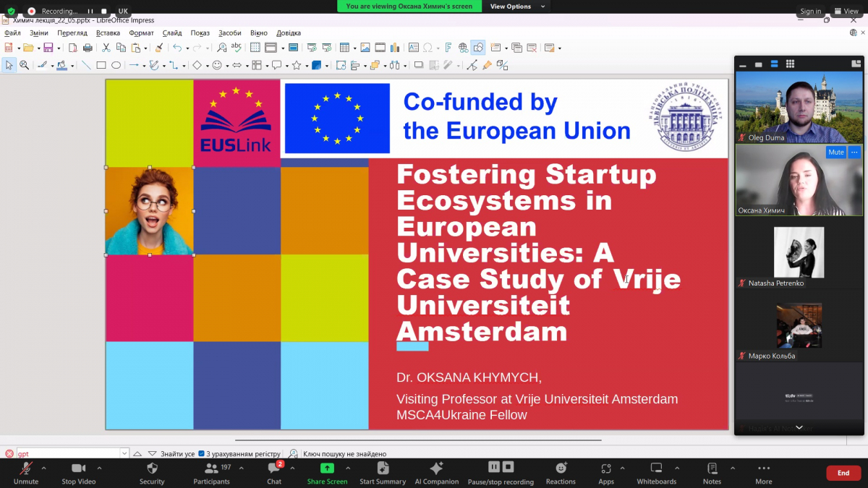Open the Security shield icon
868x488 pixels.
coord(152,472)
